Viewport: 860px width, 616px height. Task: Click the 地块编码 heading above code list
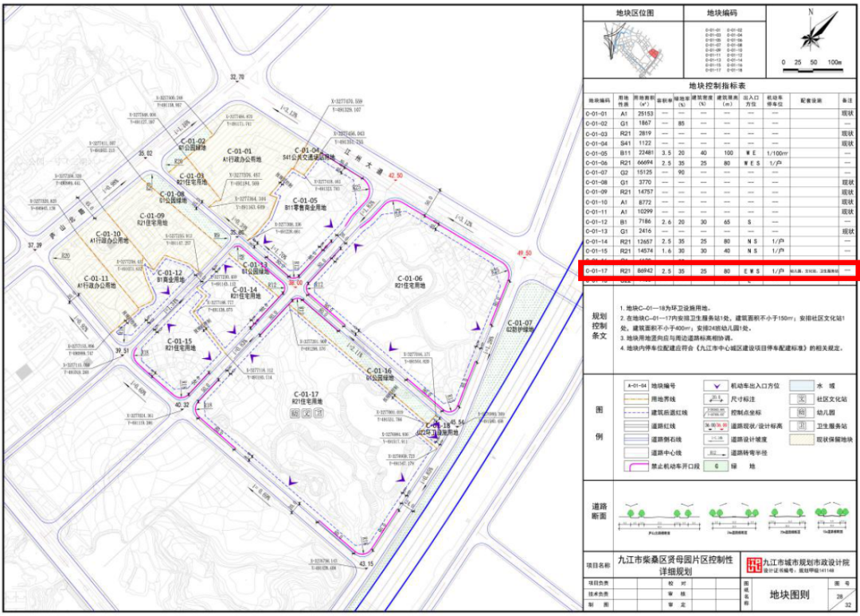721,14
